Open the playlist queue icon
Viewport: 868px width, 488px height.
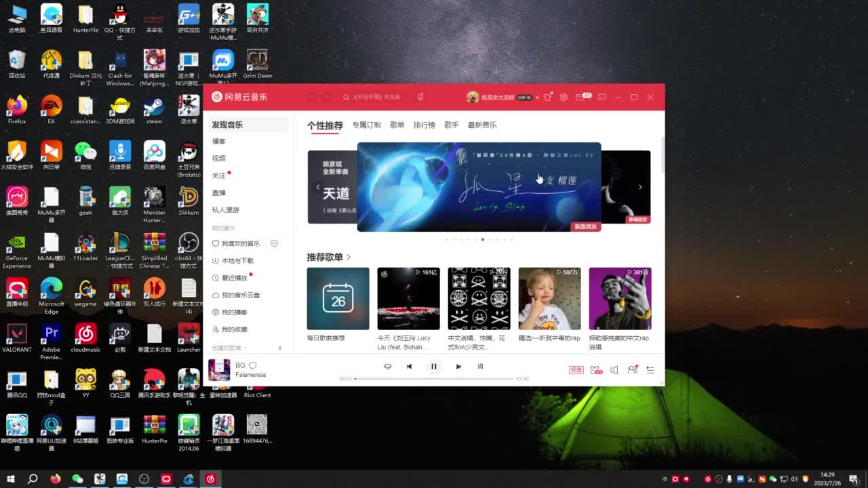650,370
